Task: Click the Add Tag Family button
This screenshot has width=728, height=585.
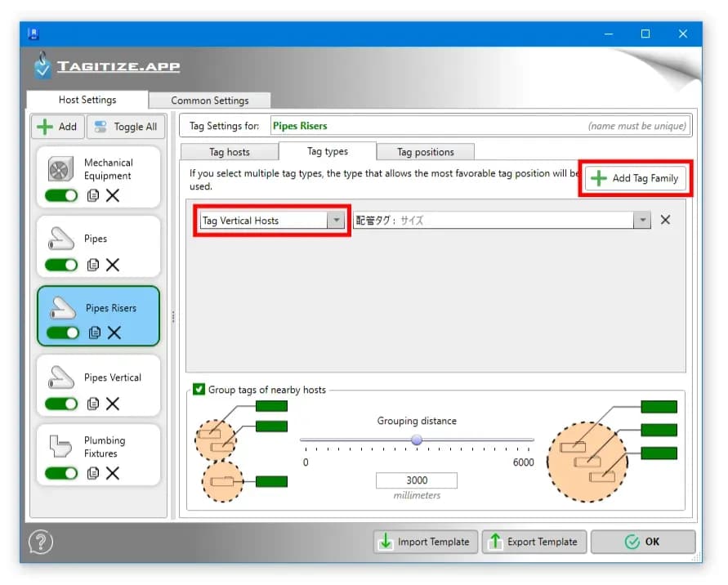Action: [635, 178]
